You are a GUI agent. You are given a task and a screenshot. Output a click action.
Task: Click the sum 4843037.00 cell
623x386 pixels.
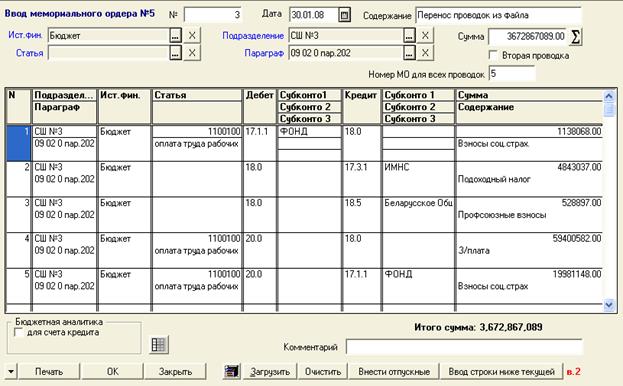click(529, 167)
